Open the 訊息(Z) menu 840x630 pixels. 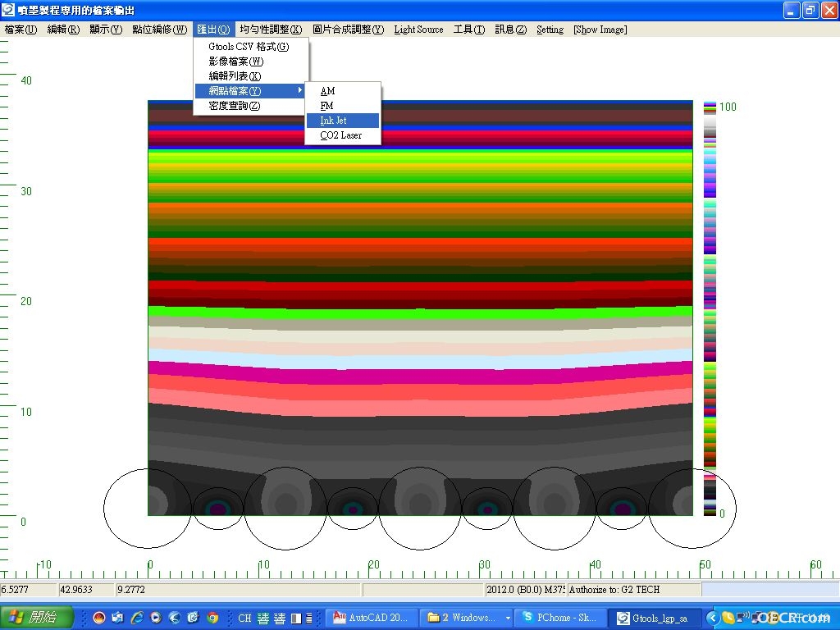(x=510, y=30)
